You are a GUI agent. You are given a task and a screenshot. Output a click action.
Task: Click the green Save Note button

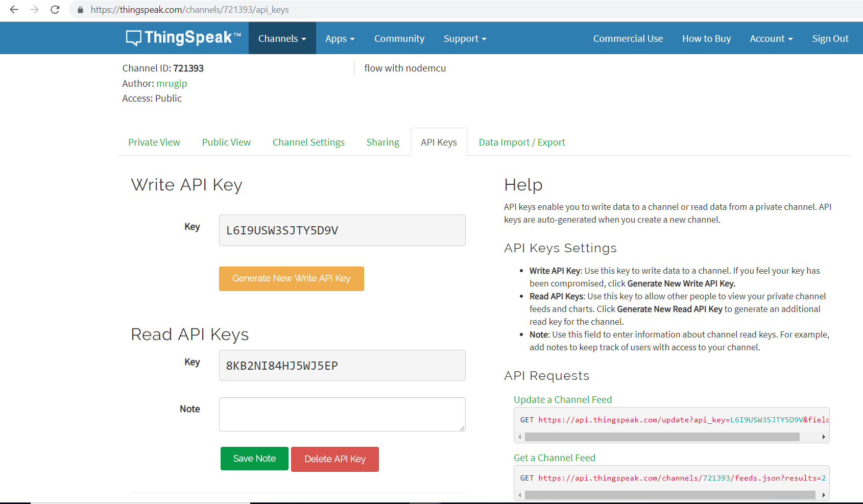click(254, 459)
